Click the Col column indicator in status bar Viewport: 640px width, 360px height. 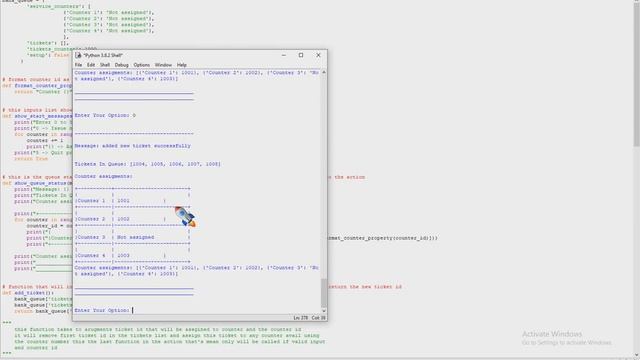click(x=318, y=318)
